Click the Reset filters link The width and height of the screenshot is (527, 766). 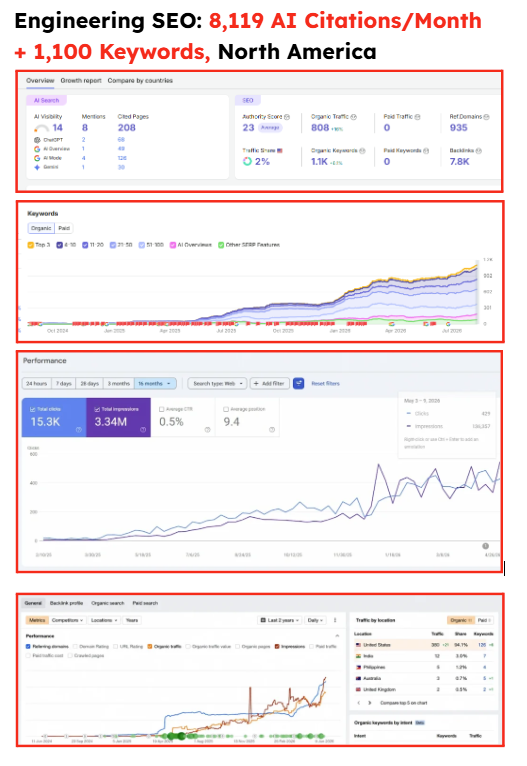point(325,383)
